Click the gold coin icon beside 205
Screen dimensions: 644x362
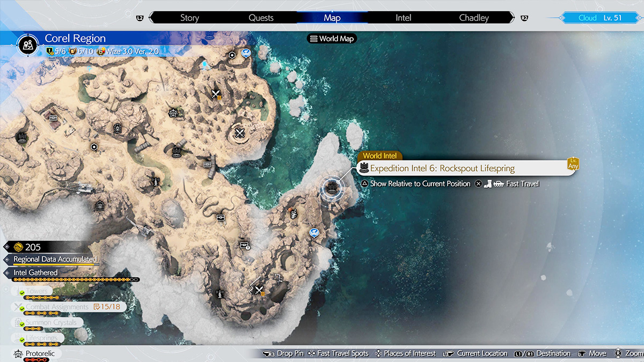tap(18, 247)
